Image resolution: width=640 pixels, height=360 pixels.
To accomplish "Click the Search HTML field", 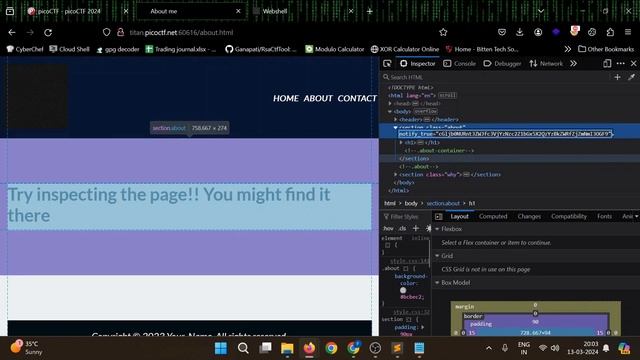I will pos(496,77).
